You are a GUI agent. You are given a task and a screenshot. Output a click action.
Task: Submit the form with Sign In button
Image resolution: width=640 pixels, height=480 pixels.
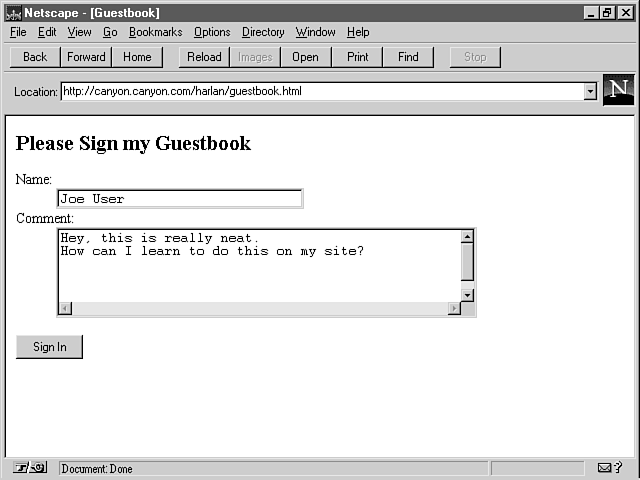pos(49,347)
